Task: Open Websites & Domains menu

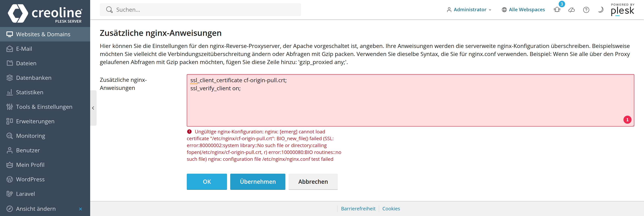Action: 43,34
